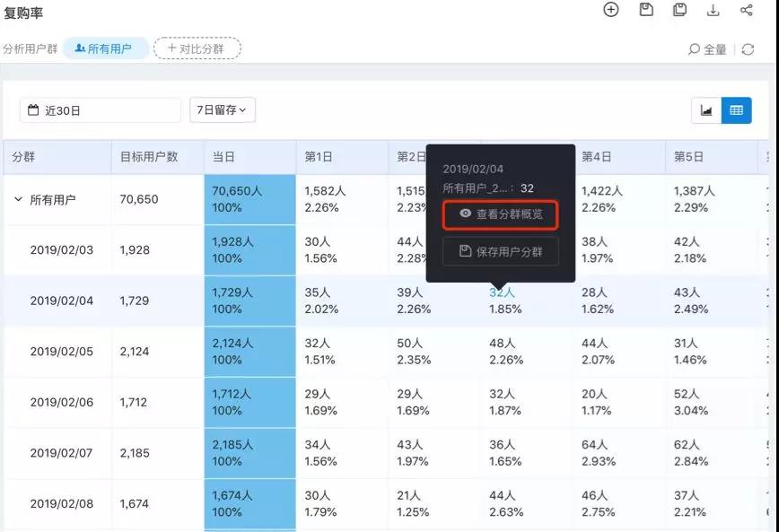The width and height of the screenshot is (779, 532).
Task: Click the save-as icon next to save
Action: (679, 10)
